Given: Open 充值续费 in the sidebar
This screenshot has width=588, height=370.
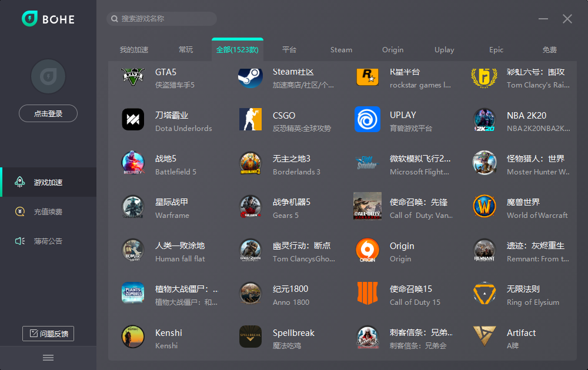Looking at the screenshot, I should pos(48,211).
